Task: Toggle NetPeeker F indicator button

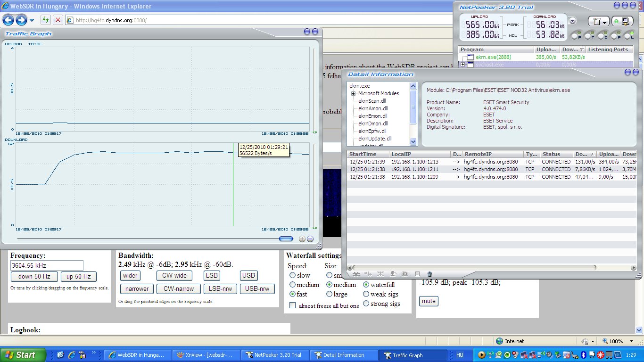Action: point(574,36)
